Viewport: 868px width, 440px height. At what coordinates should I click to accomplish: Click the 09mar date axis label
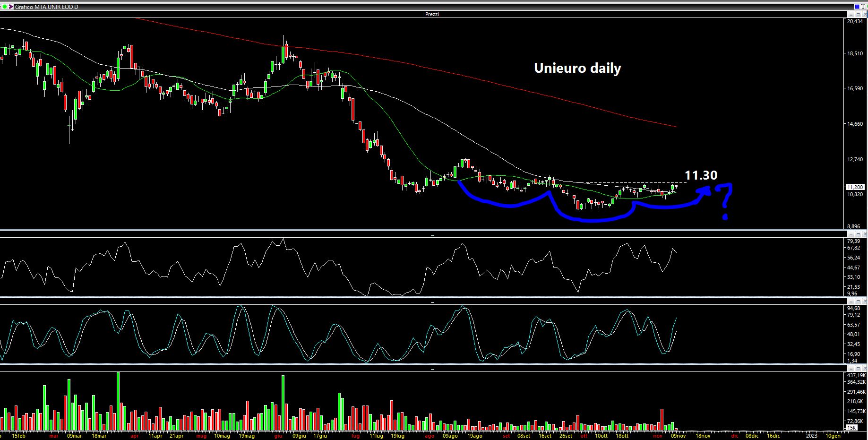(74, 436)
